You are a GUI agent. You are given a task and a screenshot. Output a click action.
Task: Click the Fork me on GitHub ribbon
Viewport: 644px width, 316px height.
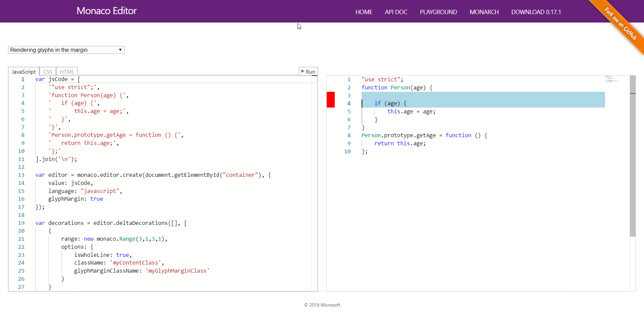click(x=620, y=24)
